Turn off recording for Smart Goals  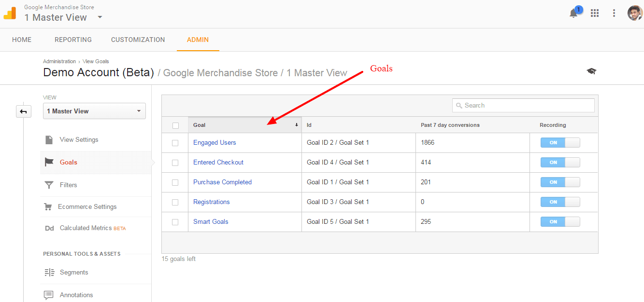pos(560,222)
